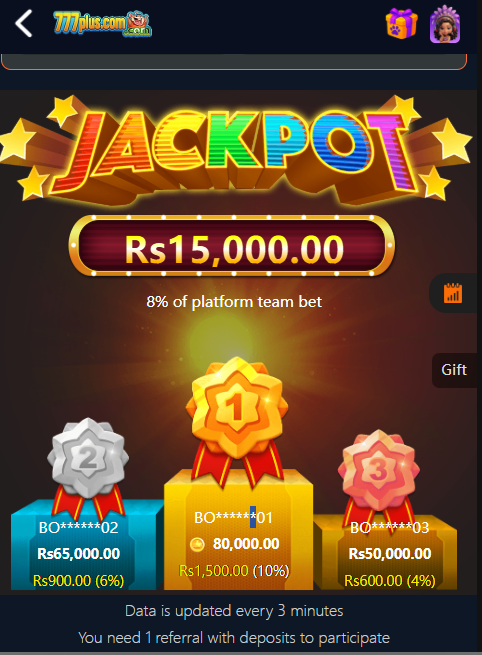The image size is (482, 655).
Task: Click the Rs600.00 (4%) reward text
Action: pyautogui.click(x=390, y=581)
